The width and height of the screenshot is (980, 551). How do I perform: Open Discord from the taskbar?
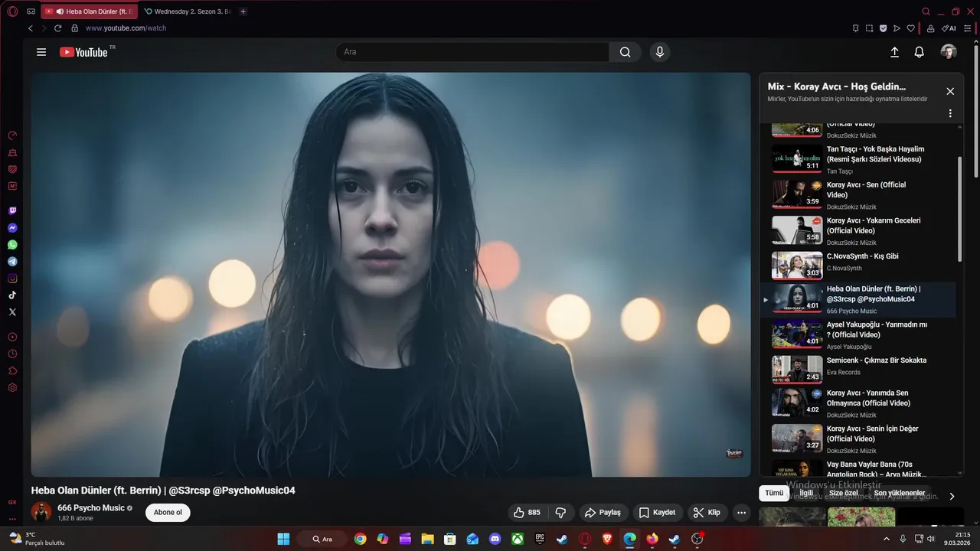point(495,539)
